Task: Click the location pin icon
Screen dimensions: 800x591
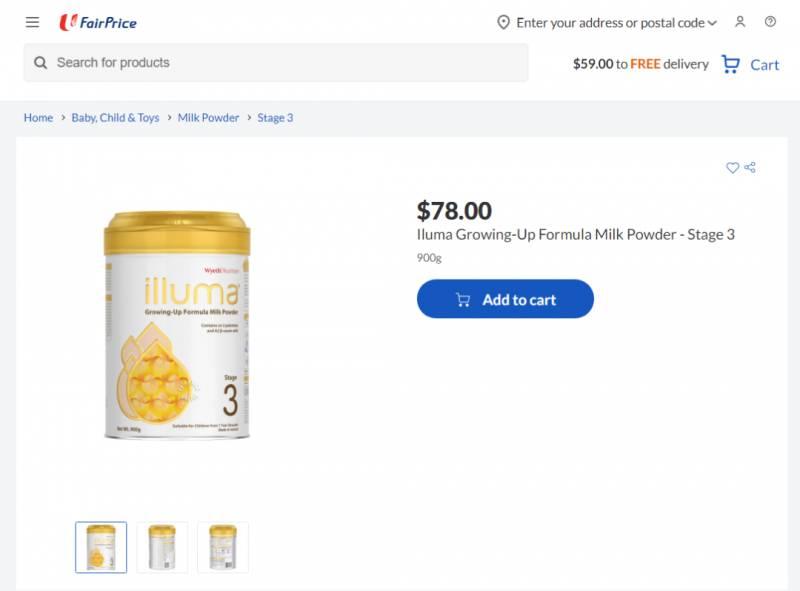Action: coord(503,22)
